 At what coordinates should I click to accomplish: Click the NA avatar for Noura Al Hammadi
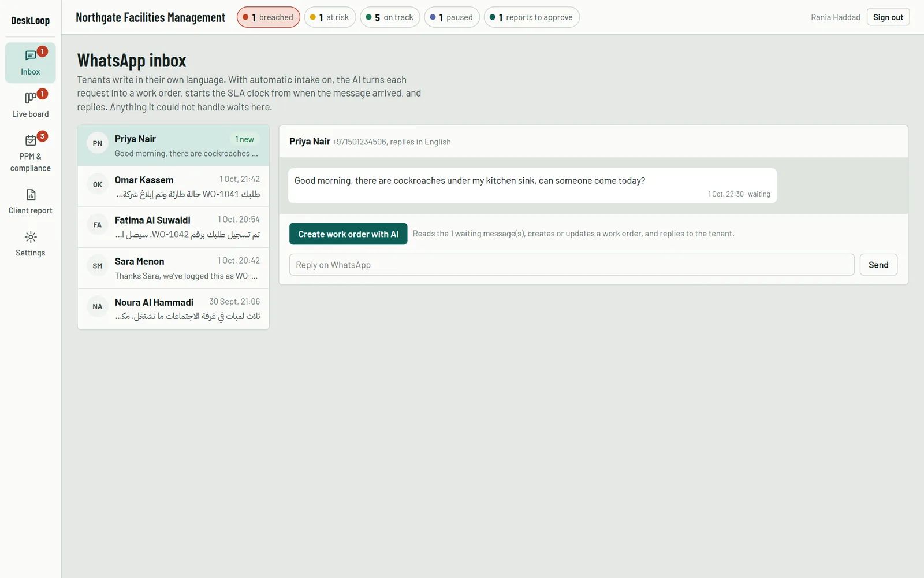pos(98,307)
